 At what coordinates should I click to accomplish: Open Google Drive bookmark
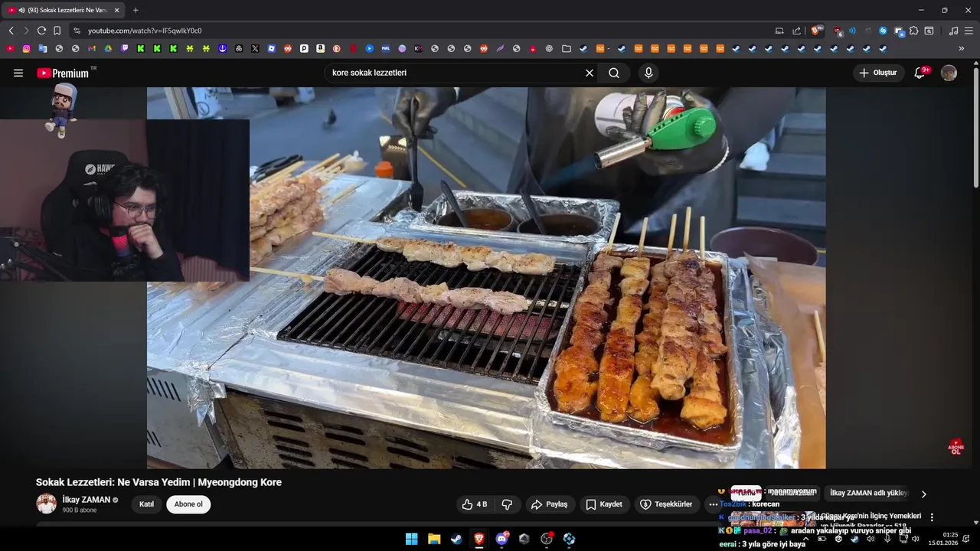[108, 48]
